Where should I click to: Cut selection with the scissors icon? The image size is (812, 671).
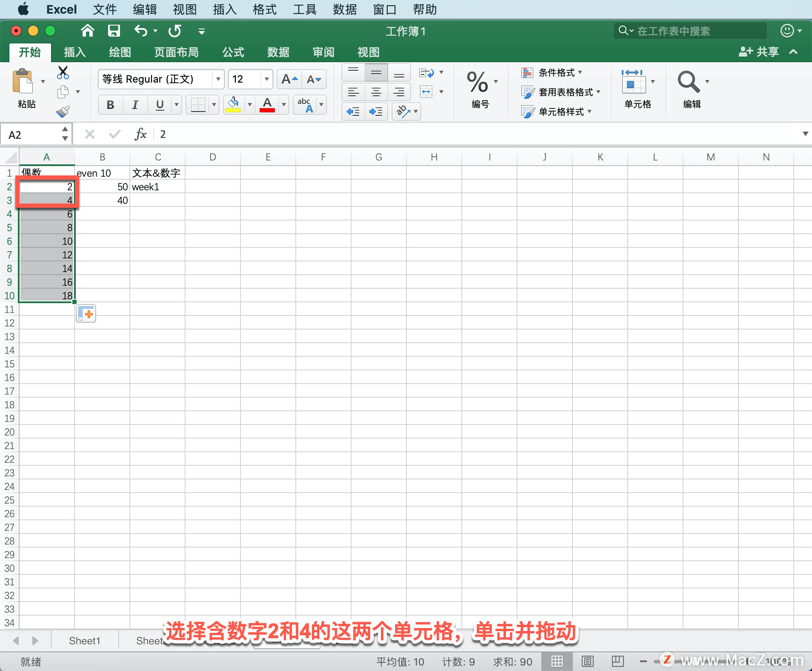[63, 72]
